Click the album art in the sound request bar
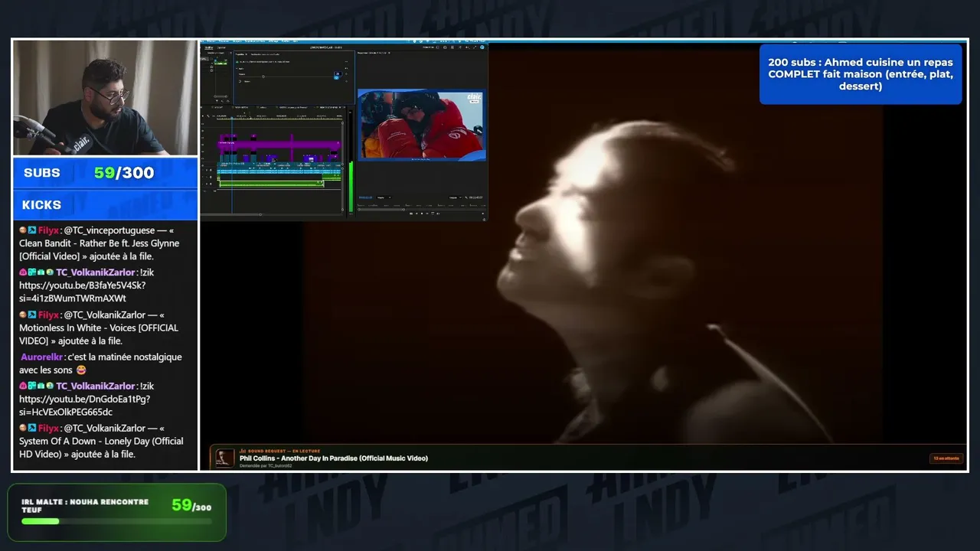980x551 pixels. point(225,458)
